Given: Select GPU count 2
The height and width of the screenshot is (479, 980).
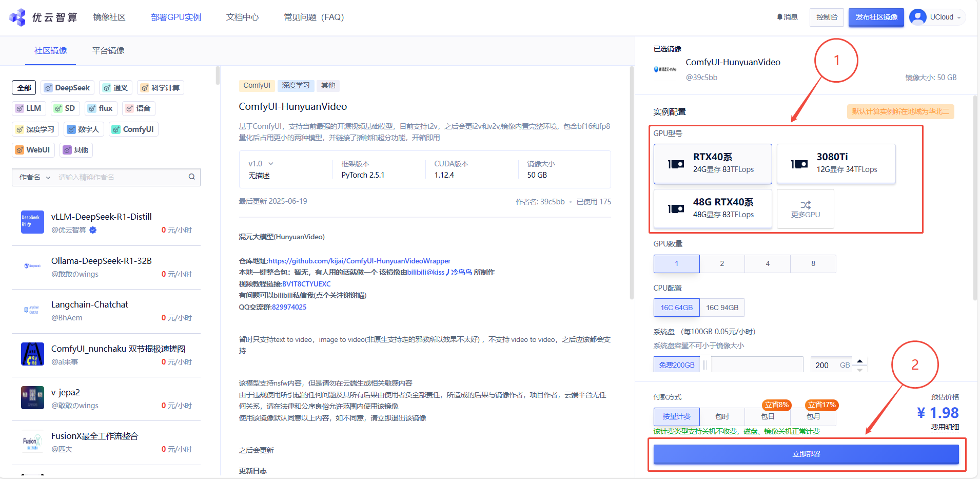Looking at the screenshot, I should point(722,263).
